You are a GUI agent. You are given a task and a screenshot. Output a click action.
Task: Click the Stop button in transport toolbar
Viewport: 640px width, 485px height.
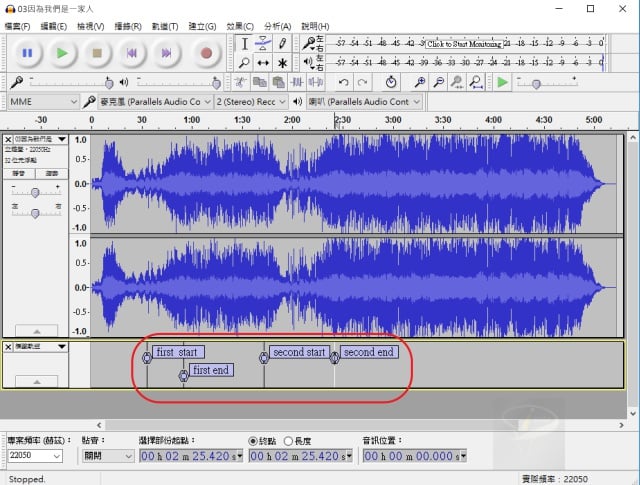[x=97, y=52]
